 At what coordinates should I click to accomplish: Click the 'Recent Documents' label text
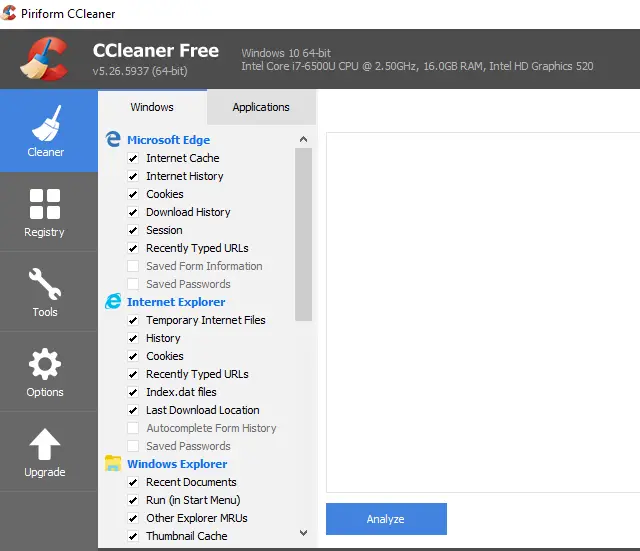point(191,482)
